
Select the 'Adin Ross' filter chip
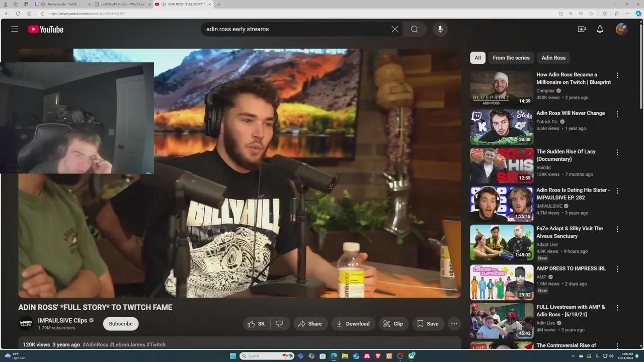553,58
